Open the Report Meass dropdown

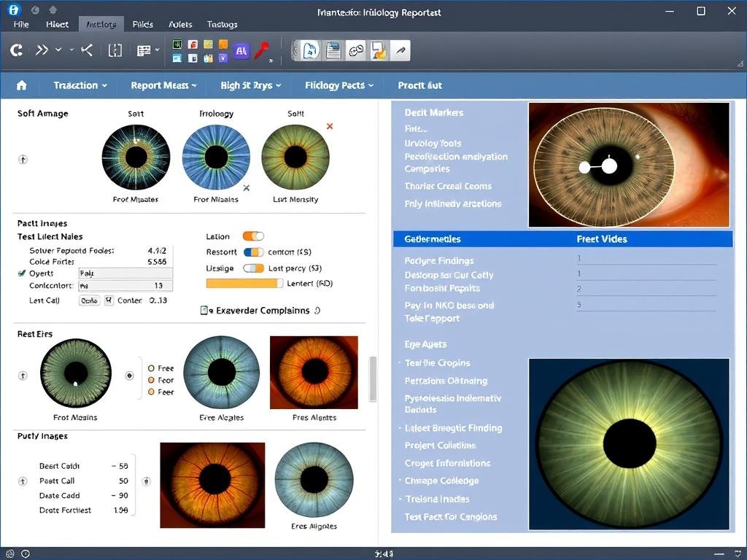(x=163, y=85)
